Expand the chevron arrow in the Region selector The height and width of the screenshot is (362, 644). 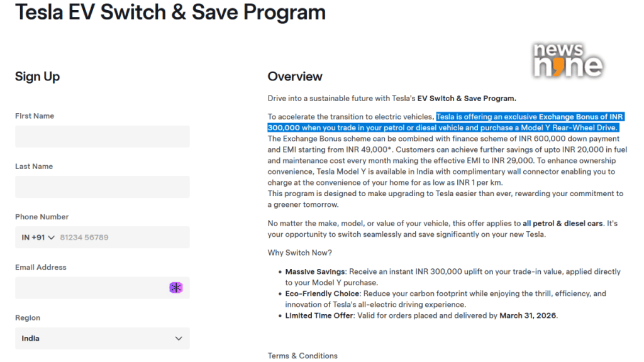(177, 338)
